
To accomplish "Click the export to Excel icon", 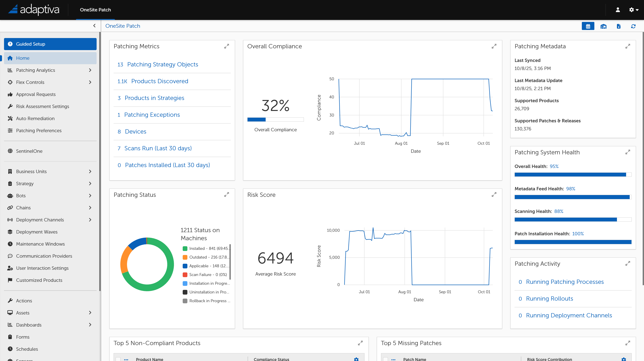I will pyautogui.click(x=619, y=26).
